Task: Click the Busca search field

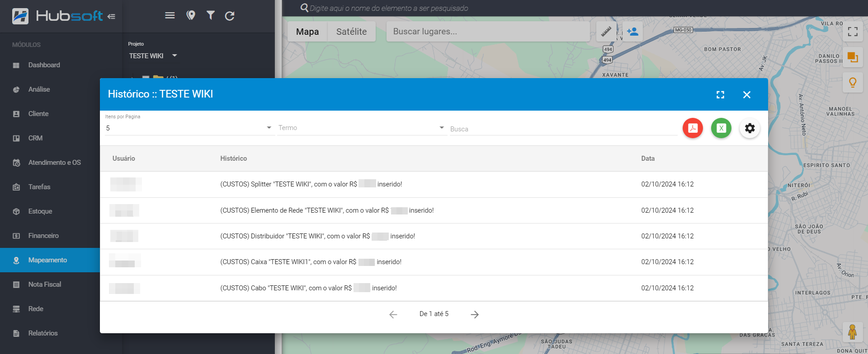Action: (563, 129)
